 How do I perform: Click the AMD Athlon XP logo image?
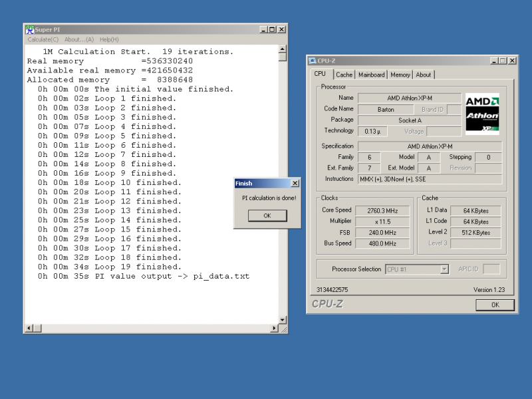click(x=482, y=114)
